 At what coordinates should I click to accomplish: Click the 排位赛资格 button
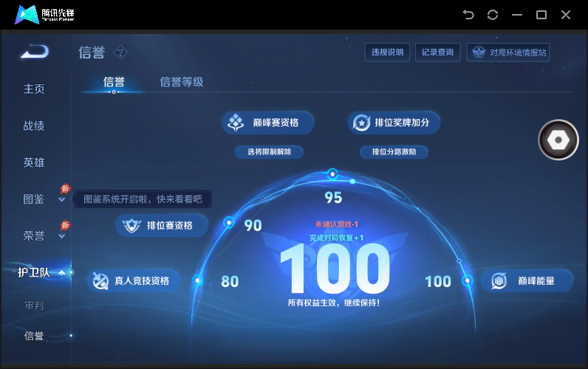pyautogui.click(x=162, y=226)
